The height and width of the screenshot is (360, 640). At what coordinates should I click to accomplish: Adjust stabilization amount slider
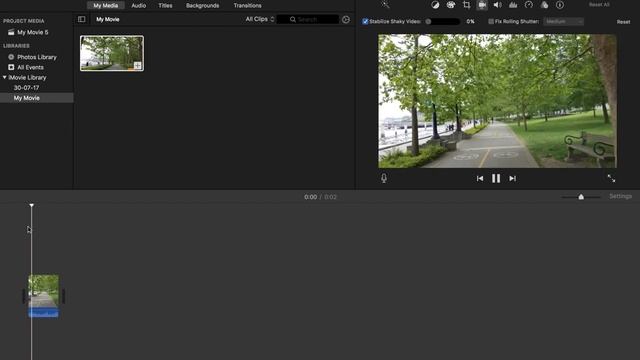coord(443,21)
